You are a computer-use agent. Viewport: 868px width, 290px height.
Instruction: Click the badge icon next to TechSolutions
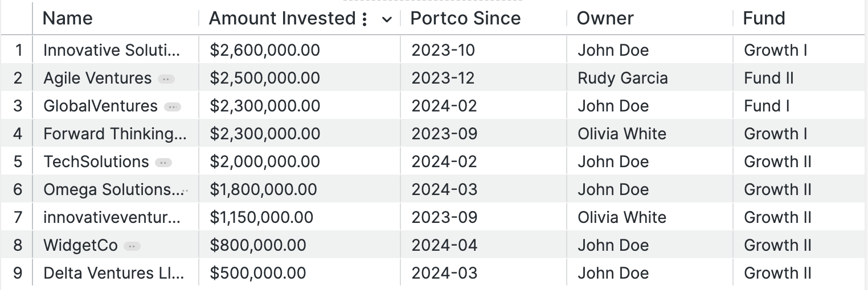click(163, 163)
